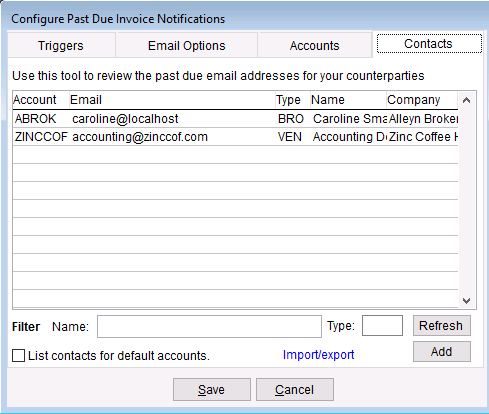The image size is (489, 414).
Task: Click the BRO type cell
Action: [x=294, y=119]
